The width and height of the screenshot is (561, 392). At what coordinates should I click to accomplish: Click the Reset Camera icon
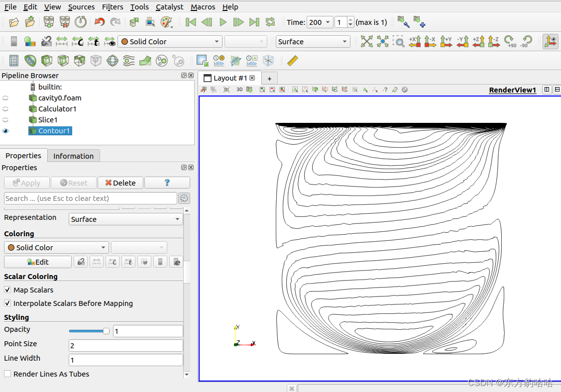tap(367, 42)
